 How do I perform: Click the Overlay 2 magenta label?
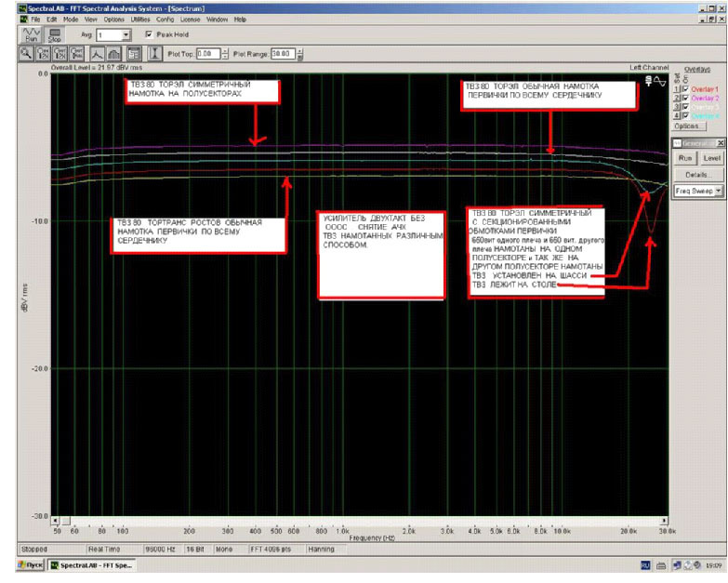(705, 98)
